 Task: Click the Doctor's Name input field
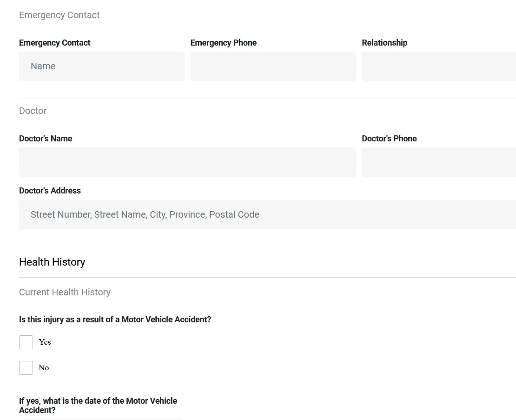pyautogui.click(x=188, y=162)
